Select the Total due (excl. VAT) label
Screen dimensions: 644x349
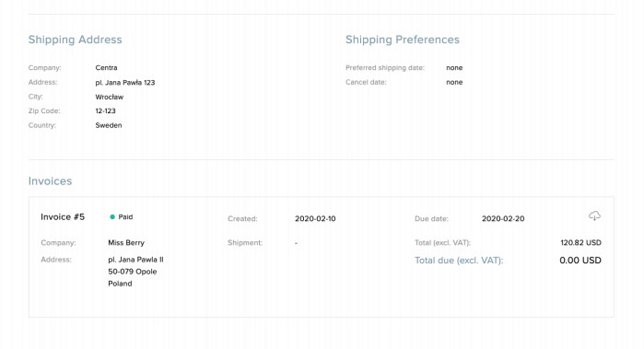click(459, 261)
